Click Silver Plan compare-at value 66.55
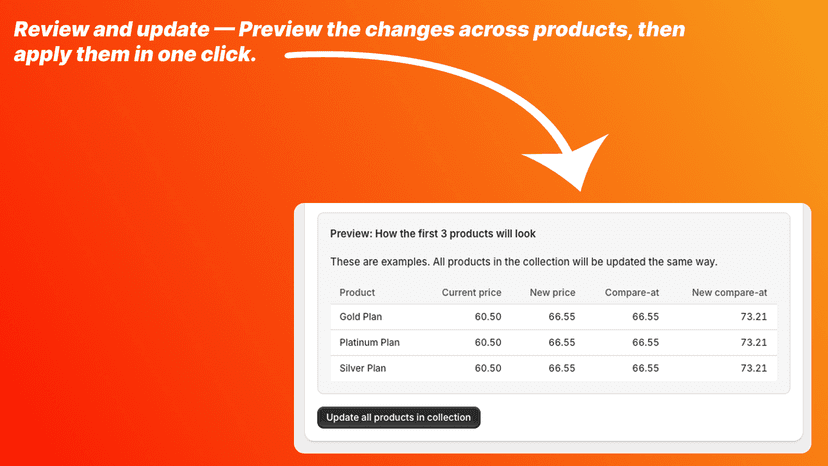828x466 pixels. pyautogui.click(x=646, y=368)
